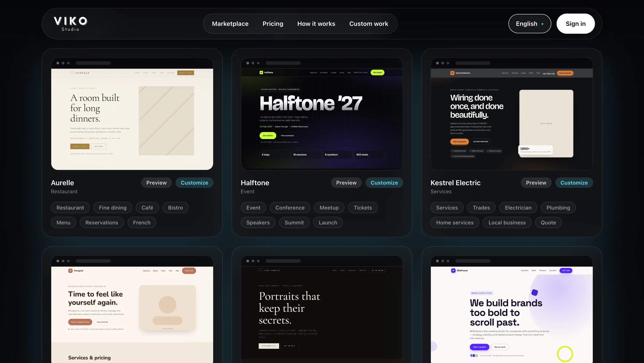
Task: Click the Plumbing tag
Action: click(x=558, y=208)
